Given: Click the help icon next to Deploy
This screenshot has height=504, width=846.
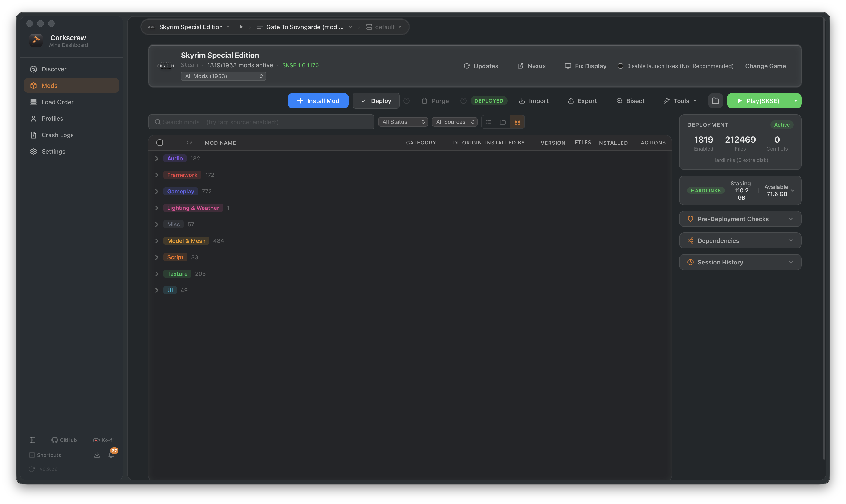Looking at the screenshot, I should pos(407,101).
